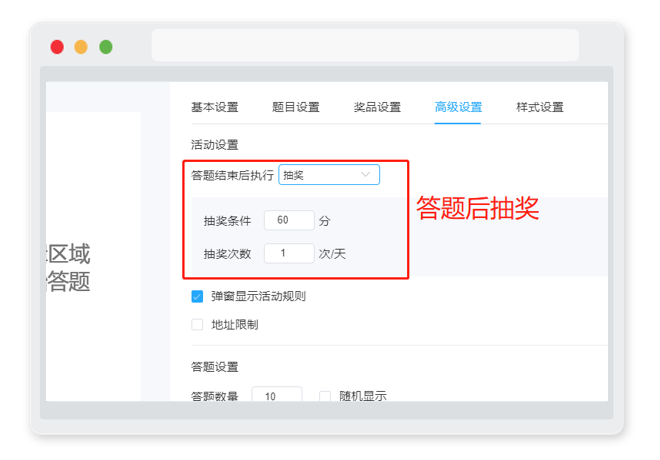The image size is (660, 460).
Task: Click the 活动设置 section heading
Action: (x=215, y=145)
